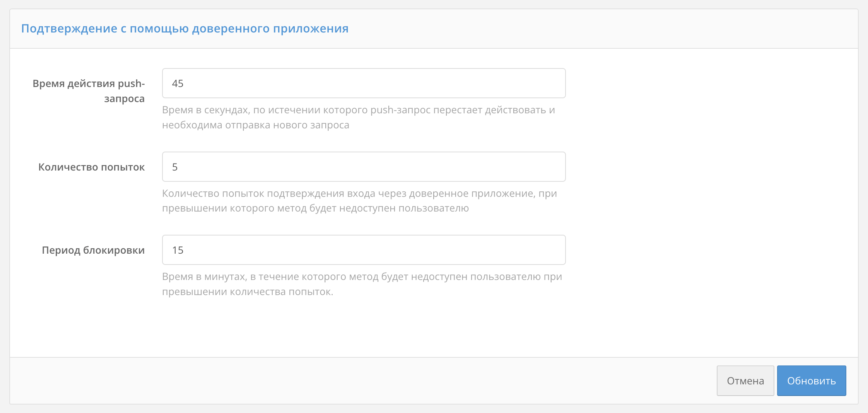This screenshot has width=868, height=413.
Task: Open the Подтверждение с помощью доверенного приложения link
Action: coord(185,28)
